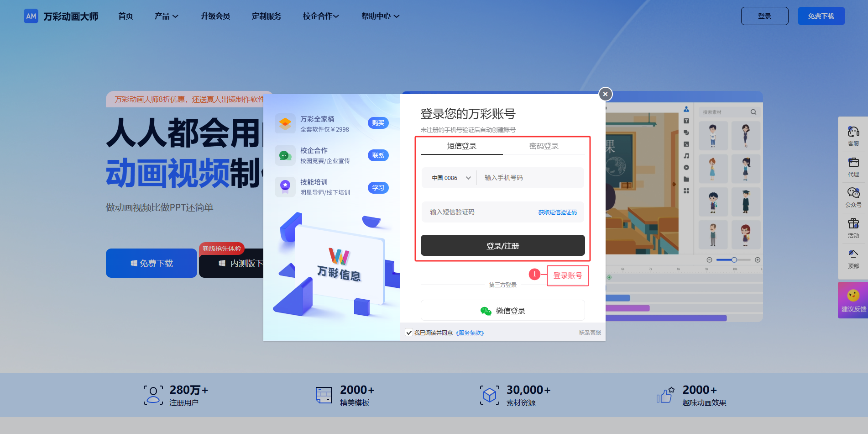Open the 活动 gift icon
The width and height of the screenshot is (868, 434).
[x=853, y=224]
